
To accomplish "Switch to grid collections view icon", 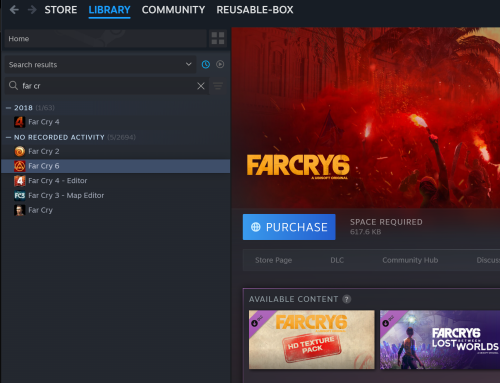I will pos(218,38).
